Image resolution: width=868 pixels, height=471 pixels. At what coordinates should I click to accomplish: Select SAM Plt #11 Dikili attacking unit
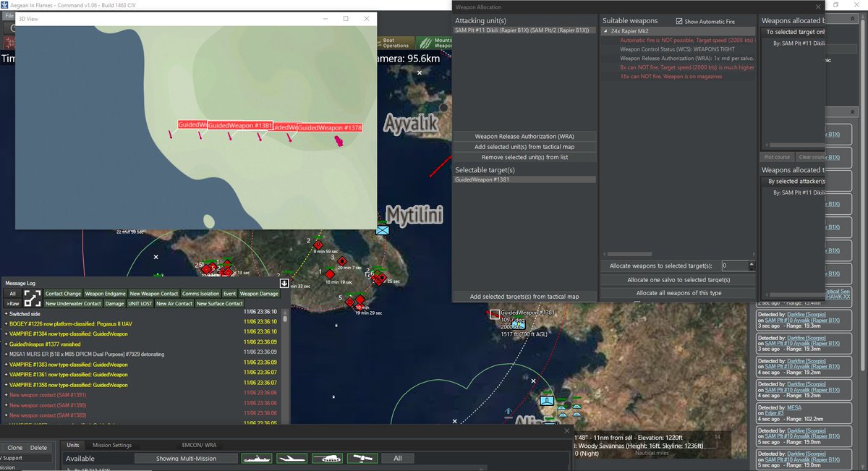point(524,30)
